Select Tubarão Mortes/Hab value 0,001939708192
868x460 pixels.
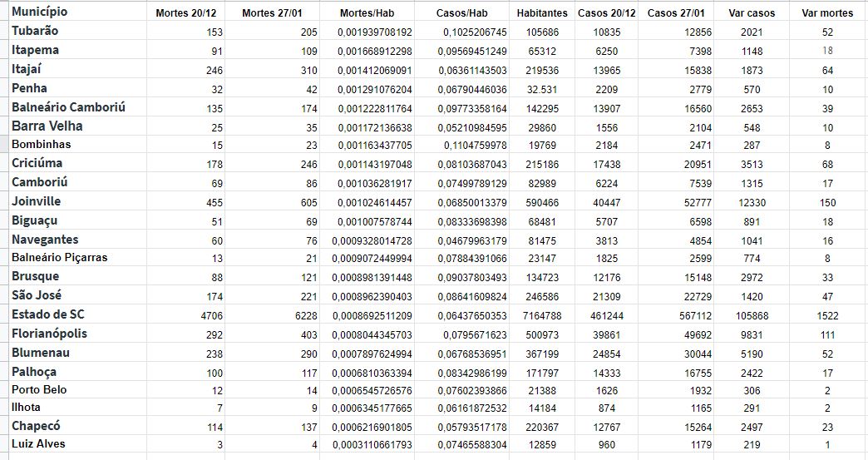(x=375, y=32)
